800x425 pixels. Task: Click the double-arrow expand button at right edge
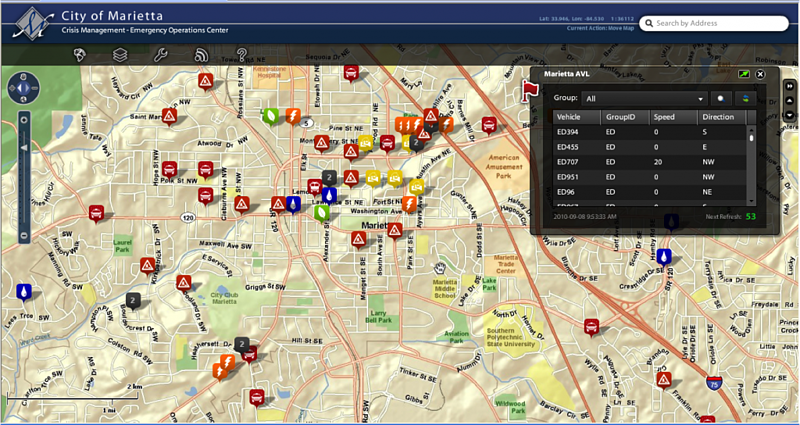tap(789, 86)
